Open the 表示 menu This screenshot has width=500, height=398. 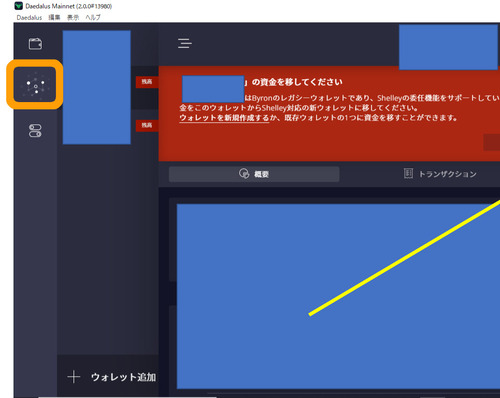coord(73,17)
